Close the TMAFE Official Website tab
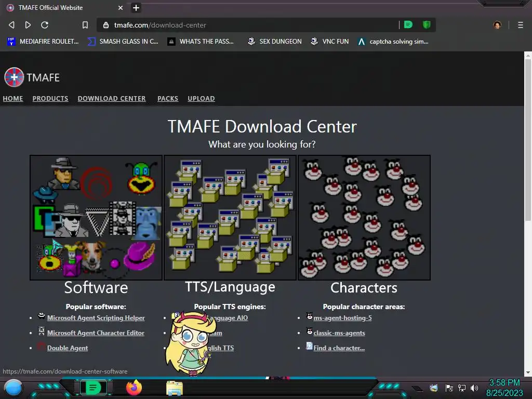 click(x=121, y=7)
